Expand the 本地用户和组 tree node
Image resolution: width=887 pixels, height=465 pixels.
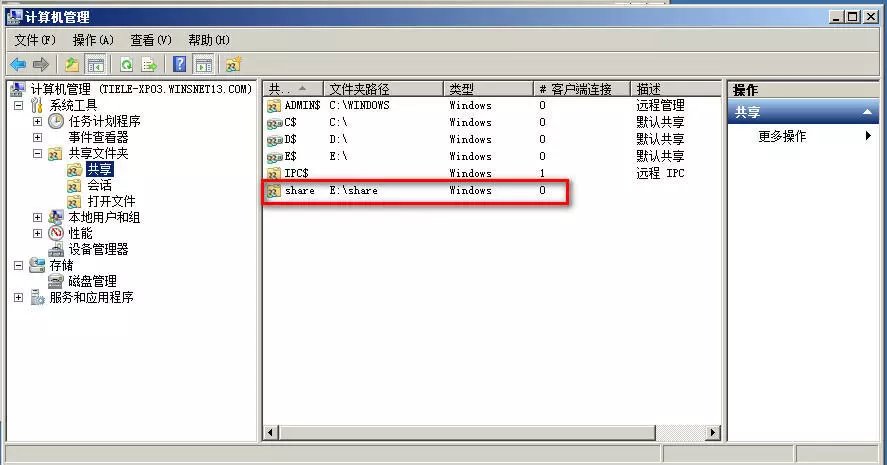(37, 218)
